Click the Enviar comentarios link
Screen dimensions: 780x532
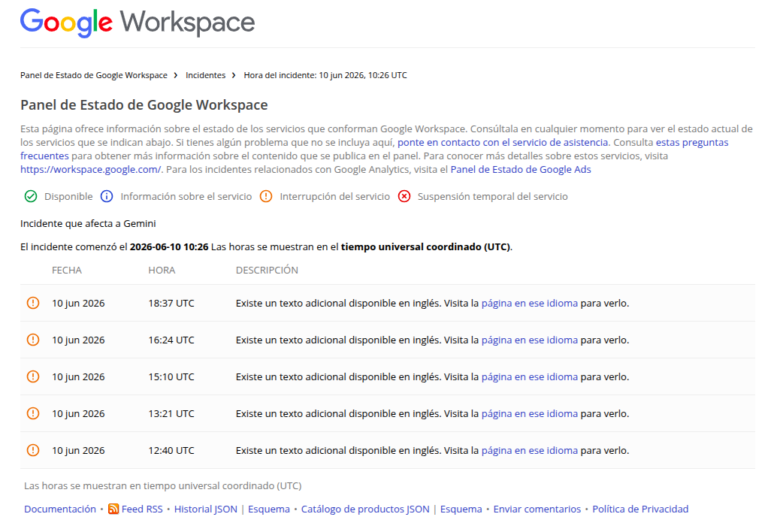(x=537, y=509)
